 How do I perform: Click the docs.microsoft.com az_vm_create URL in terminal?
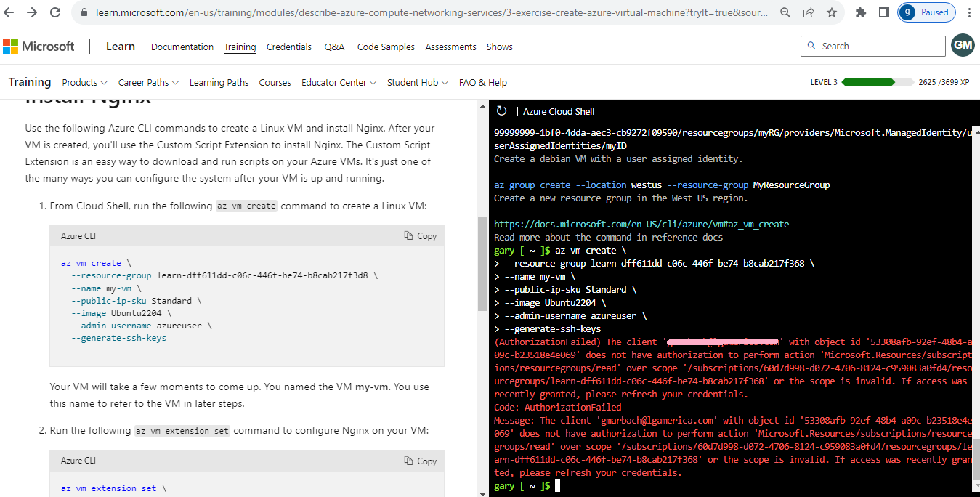point(641,225)
